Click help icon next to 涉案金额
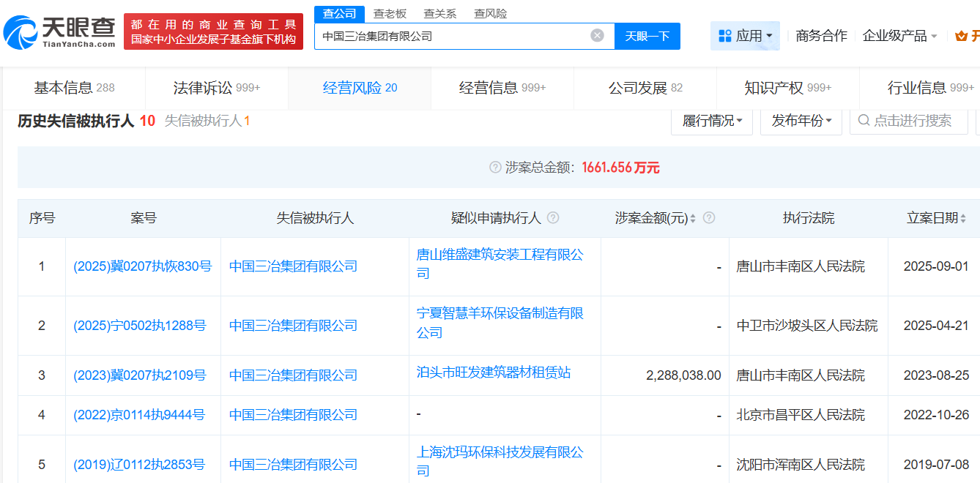This screenshot has width=980, height=483. click(708, 218)
